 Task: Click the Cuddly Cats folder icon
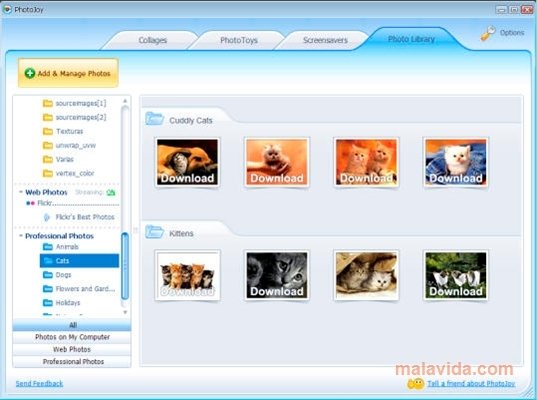[x=154, y=118]
